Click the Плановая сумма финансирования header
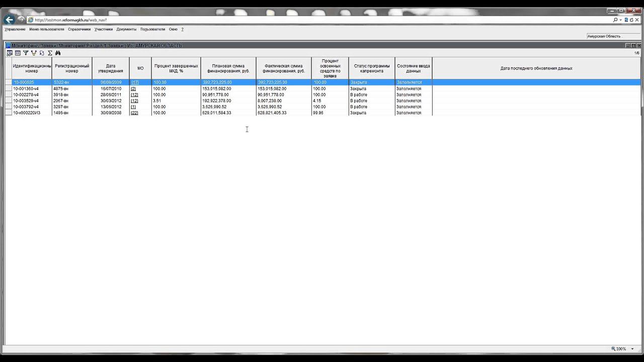This screenshot has width=644, height=362. (x=228, y=68)
